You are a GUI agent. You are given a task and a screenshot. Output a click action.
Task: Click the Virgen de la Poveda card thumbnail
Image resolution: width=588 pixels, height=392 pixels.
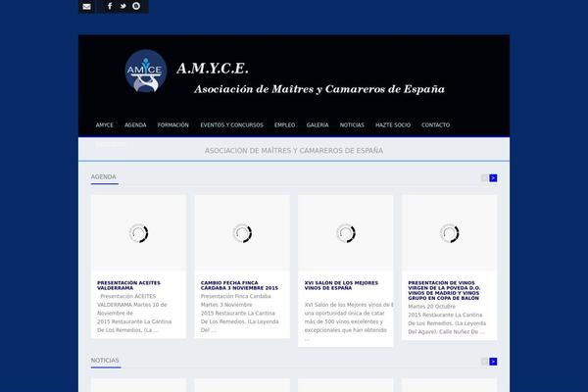pos(449,233)
